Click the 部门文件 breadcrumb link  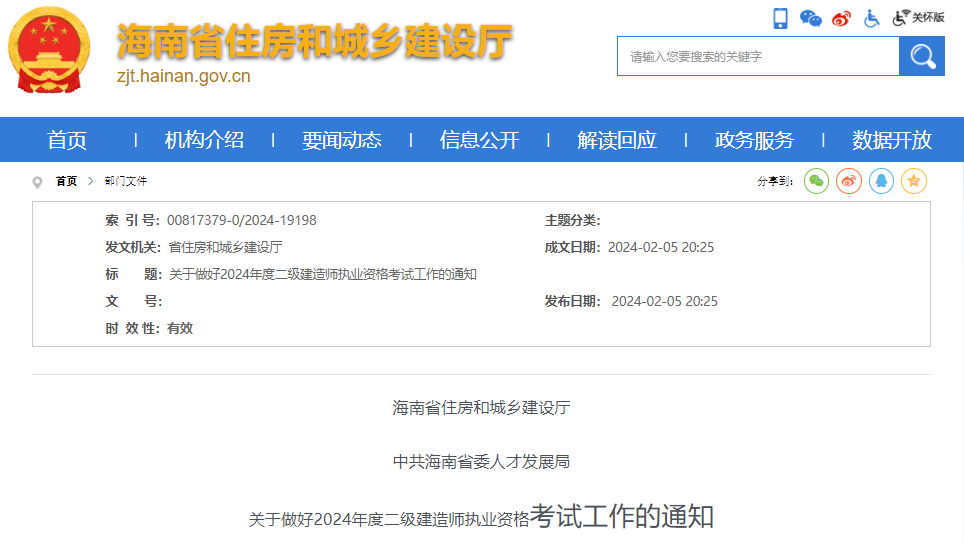click(x=125, y=181)
